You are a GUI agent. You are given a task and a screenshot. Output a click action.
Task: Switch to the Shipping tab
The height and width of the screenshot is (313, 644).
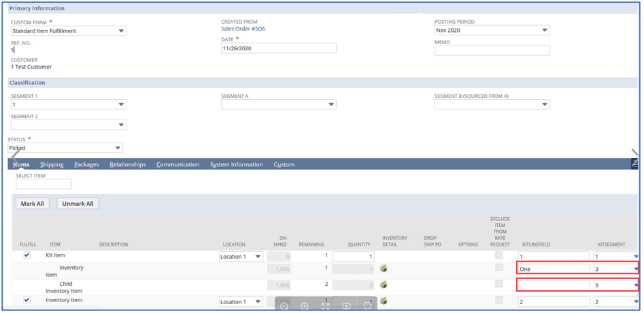(x=52, y=164)
